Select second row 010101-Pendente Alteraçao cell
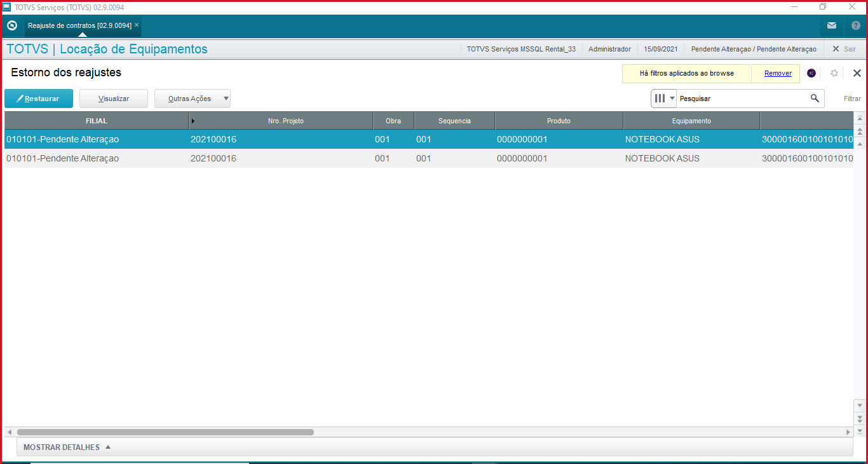Image resolution: width=868 pixels, height=464 pixels. coord(97,158)
